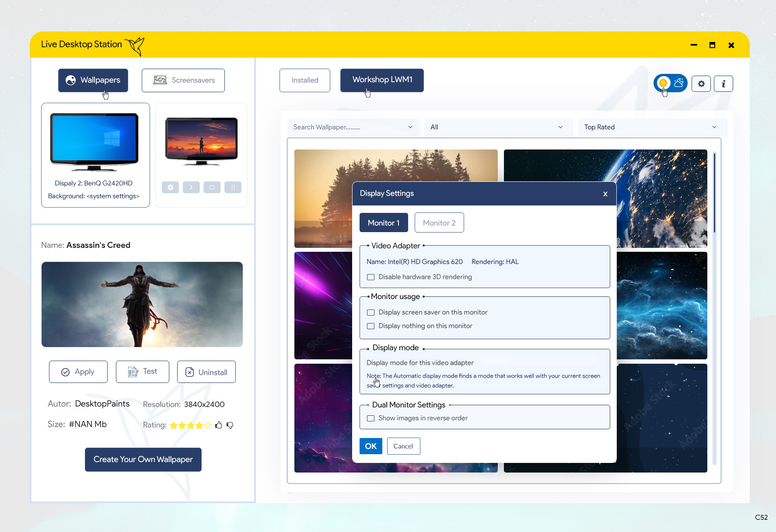Switch to light mode sun icon

663,83
